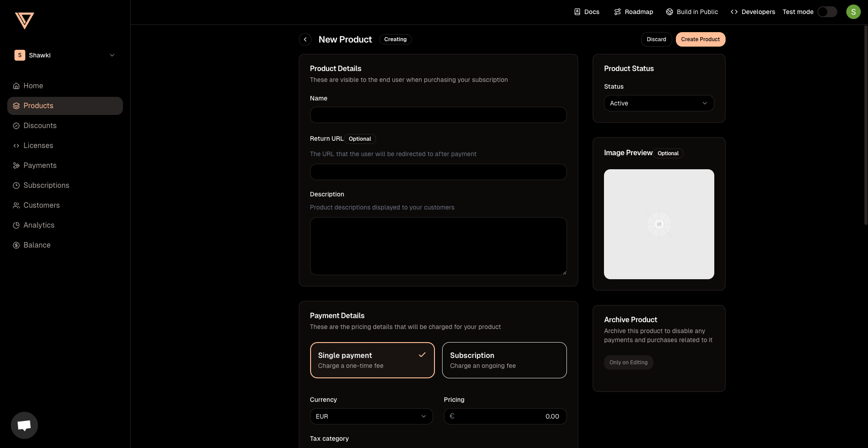
Task: Click the Docs book icon
Action: (x=577, y=12)
